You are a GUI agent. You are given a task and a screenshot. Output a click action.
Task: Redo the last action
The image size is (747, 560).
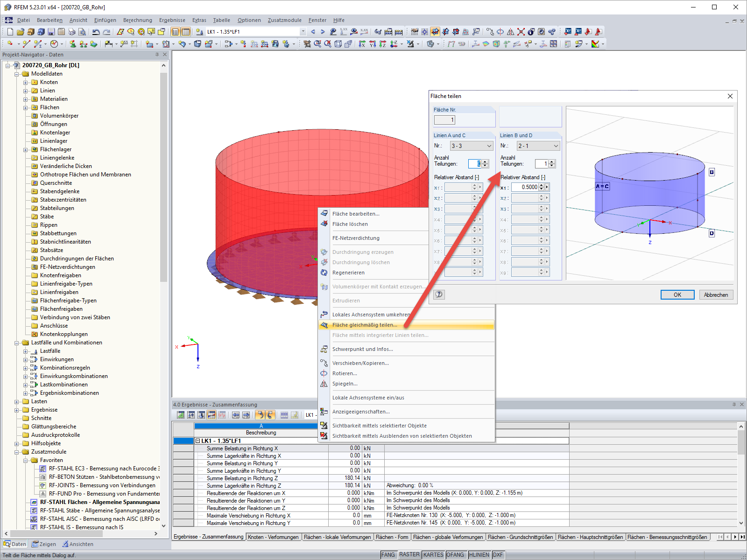point(106,32)
